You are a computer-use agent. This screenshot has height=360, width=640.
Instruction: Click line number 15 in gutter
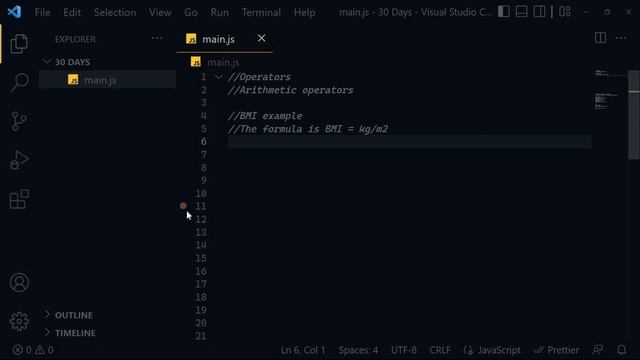[x=200, y=258]
